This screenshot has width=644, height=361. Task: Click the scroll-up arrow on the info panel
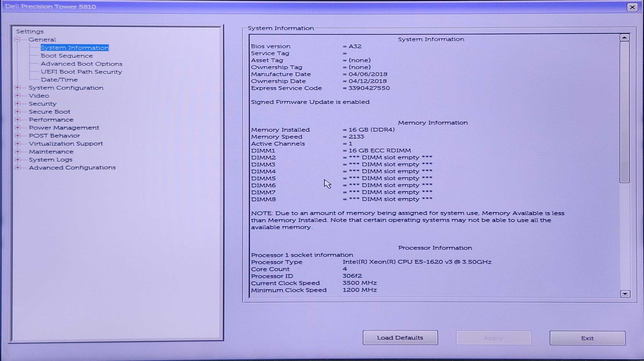tap(624, 37)
